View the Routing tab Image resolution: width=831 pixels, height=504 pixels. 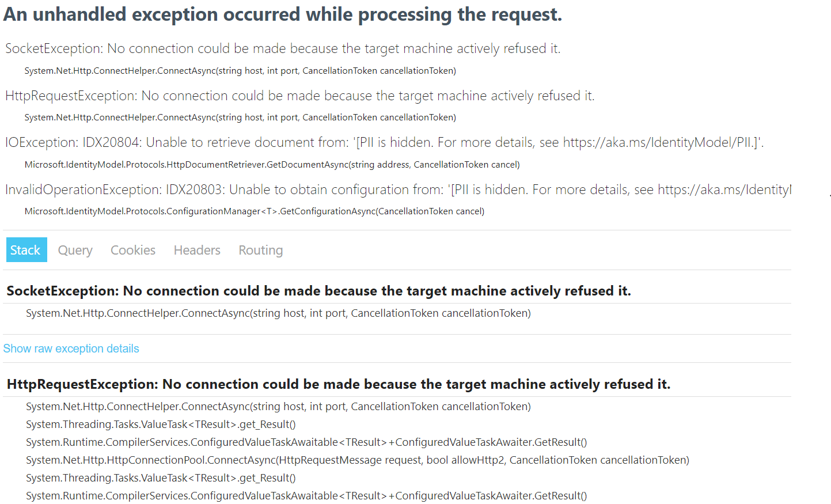(260, 249)
